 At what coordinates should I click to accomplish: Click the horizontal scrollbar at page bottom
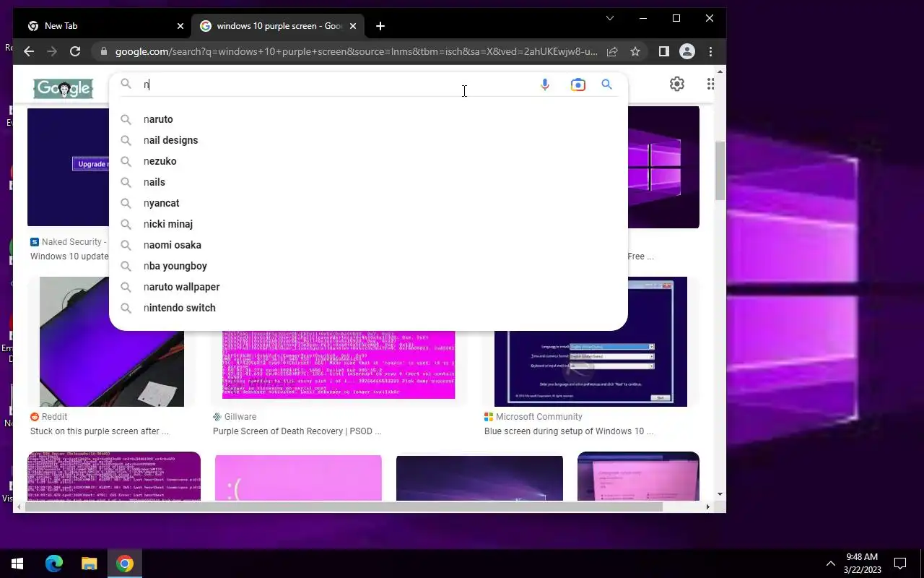(x=344, y=507)
